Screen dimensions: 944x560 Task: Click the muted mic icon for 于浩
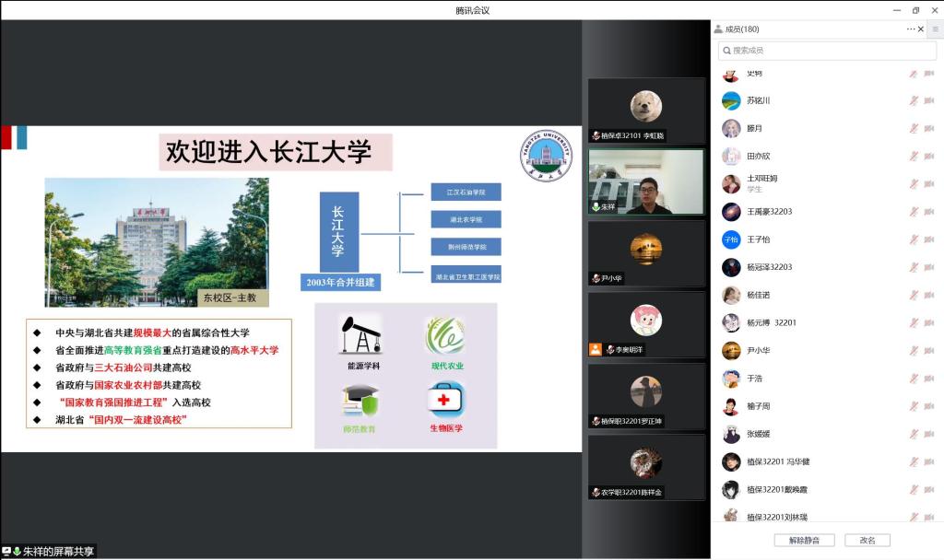[x=913, y=379]
